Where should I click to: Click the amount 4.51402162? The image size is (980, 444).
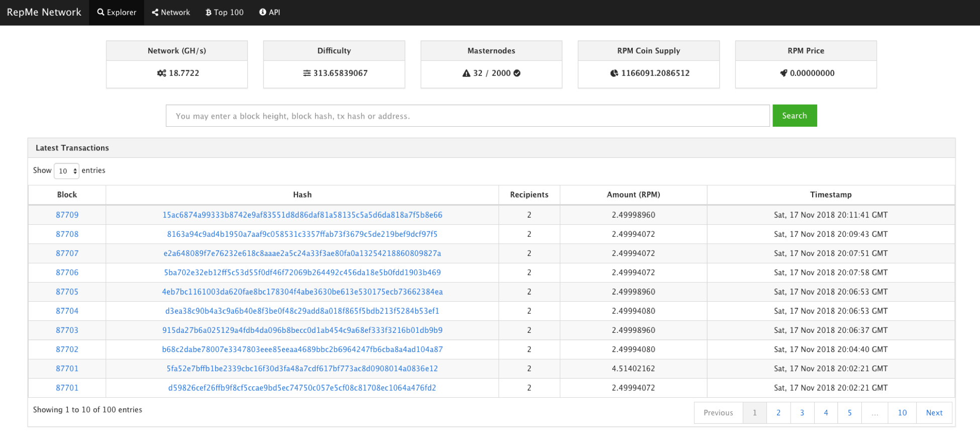633,369
